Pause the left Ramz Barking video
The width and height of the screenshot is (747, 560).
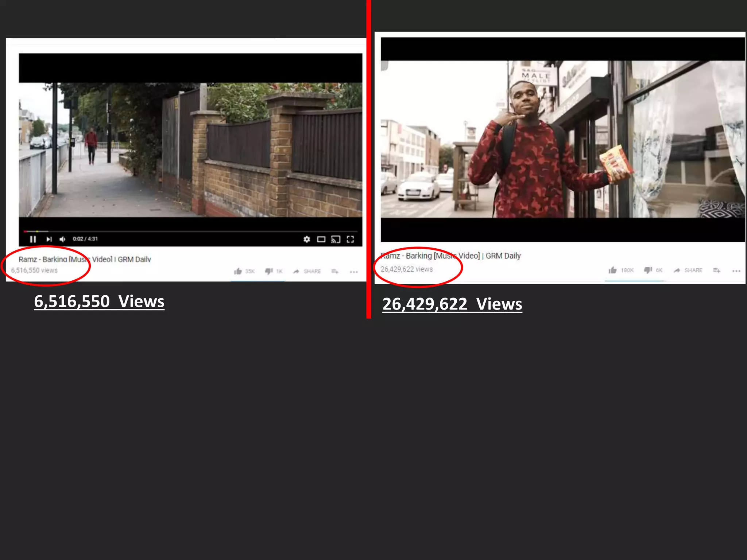click(x=33, y=239)
